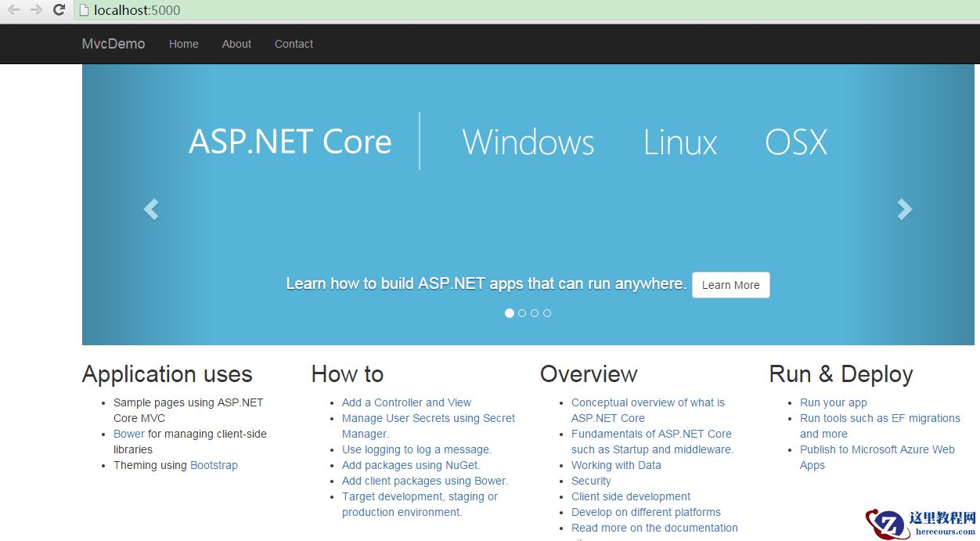
Task: Reload the page with refresh icon
Action: point(59,10)
